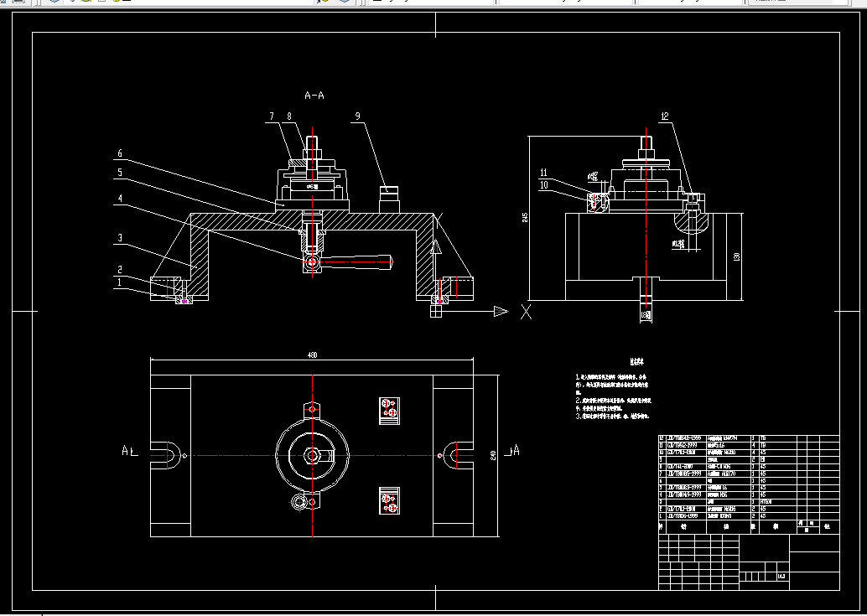
Task: Select the 240 height dimension text
Action: pyautogui.click(x=493, y=455)
